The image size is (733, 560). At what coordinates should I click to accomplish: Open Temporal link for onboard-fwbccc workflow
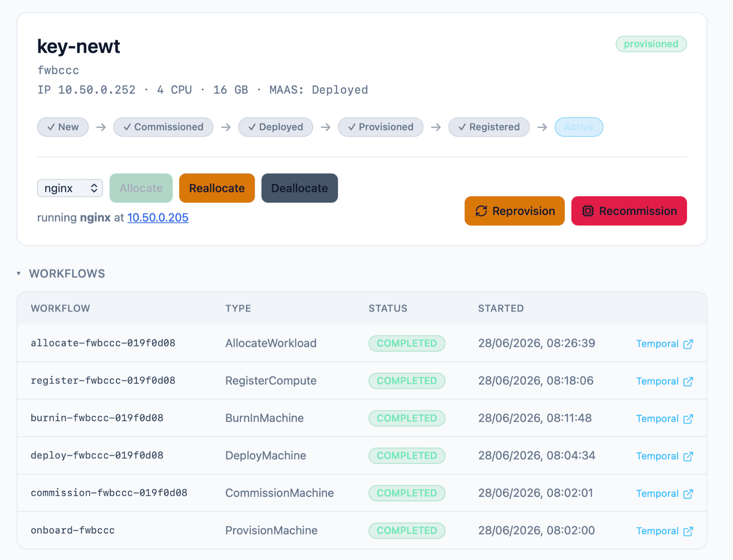pyautogui.click(x=664, y=531)
